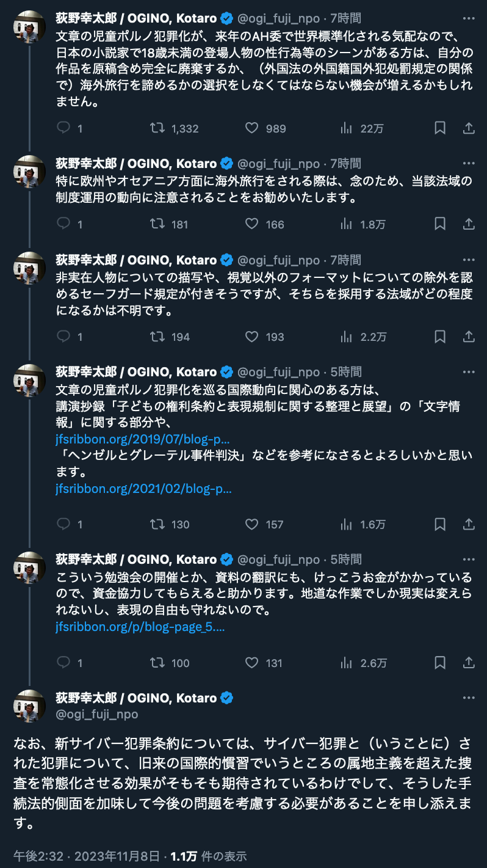
Task: Open more options on 欧州やオセアニア tweet
Action: (x=469, y=163)
